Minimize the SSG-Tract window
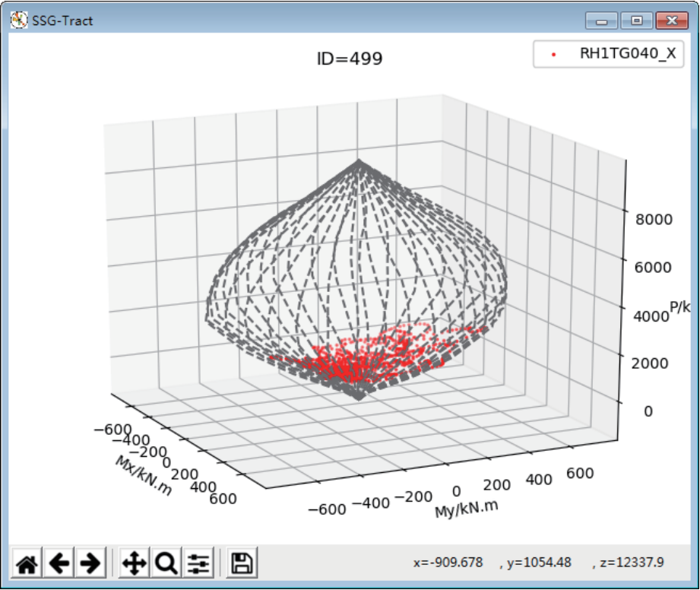This screenshot has height=590, width=700. (606, 21)
